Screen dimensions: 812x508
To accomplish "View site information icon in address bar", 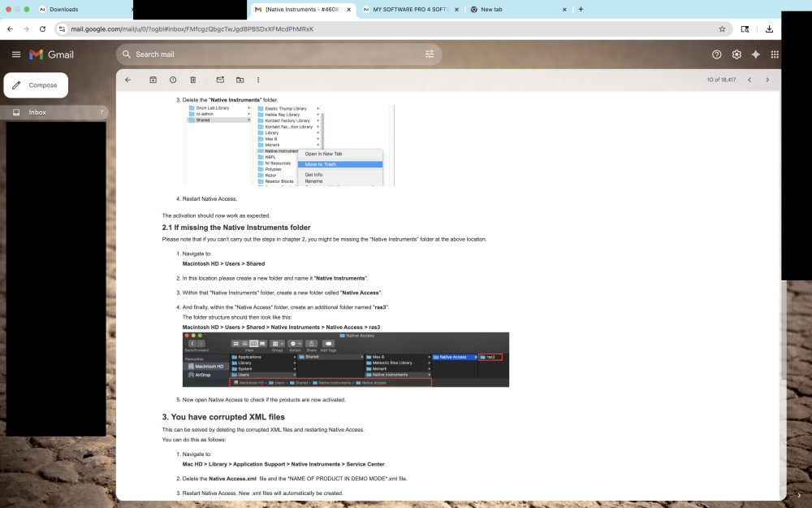I will tap(63, 29).
